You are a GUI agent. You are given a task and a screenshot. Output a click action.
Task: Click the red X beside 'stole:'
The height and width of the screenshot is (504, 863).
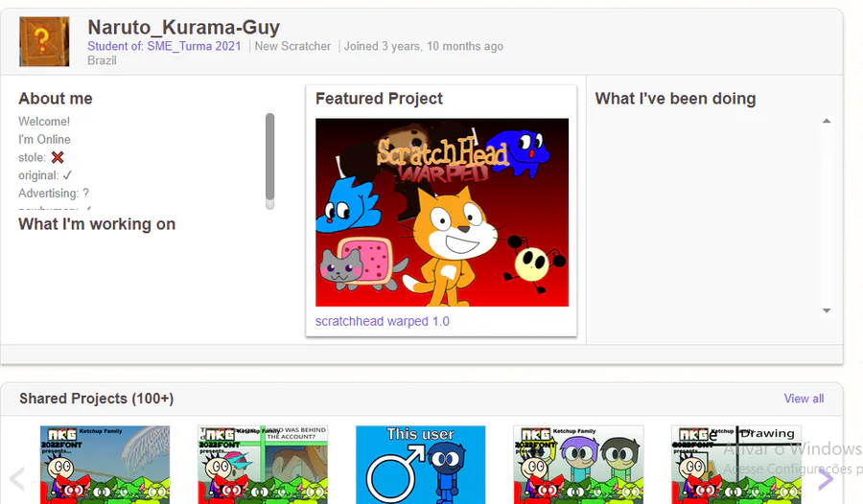click(x=58, y=157)
